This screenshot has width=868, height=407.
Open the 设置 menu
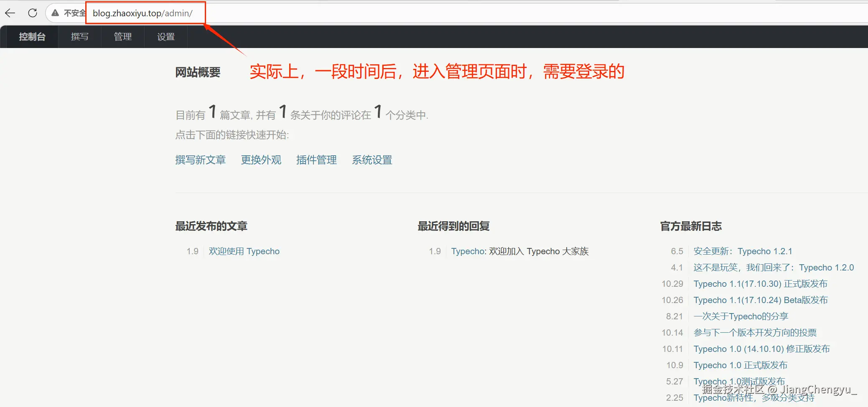pos(166,37)
